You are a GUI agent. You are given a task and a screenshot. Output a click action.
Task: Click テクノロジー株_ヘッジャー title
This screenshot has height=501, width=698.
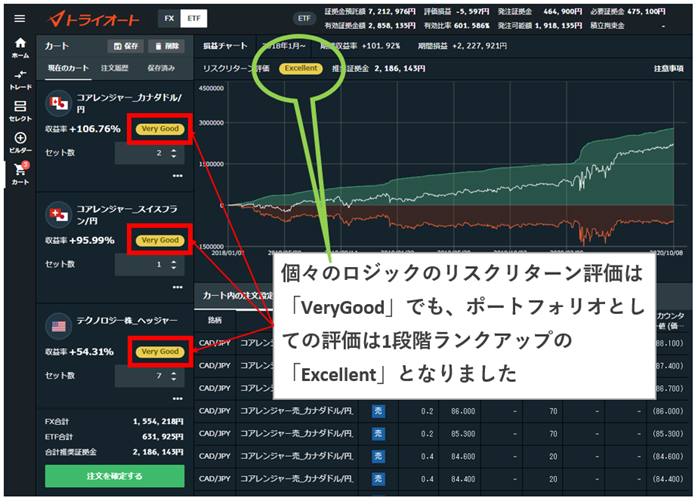tap(127, 320)
